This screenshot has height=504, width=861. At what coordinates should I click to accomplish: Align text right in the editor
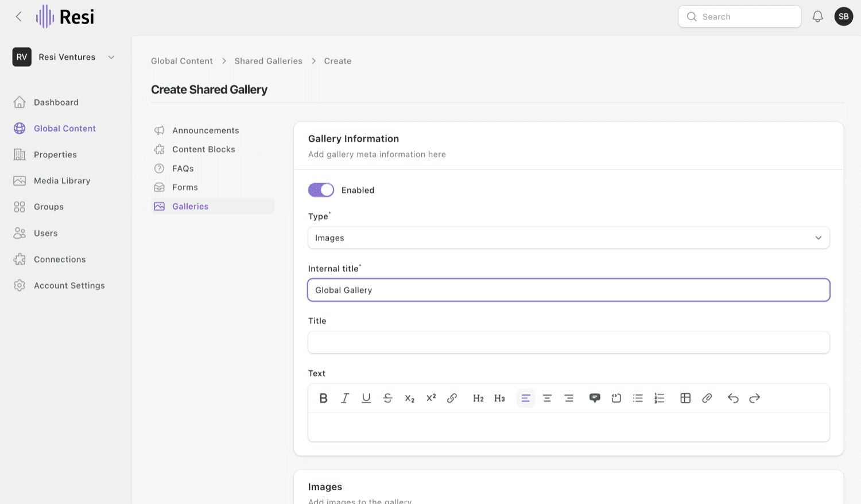coord(569,398)
